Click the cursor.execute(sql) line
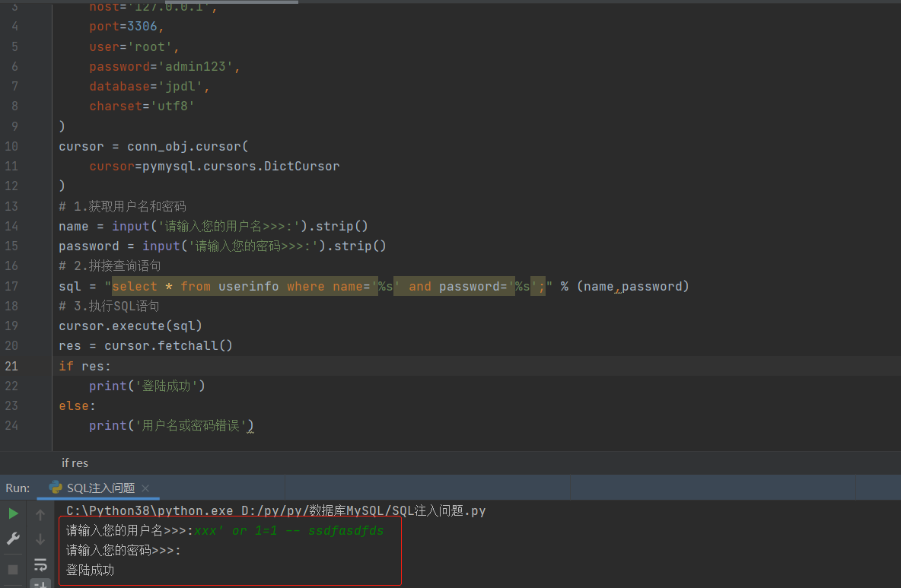Screen dimensions: 901x588 click(x=130, y=326)
